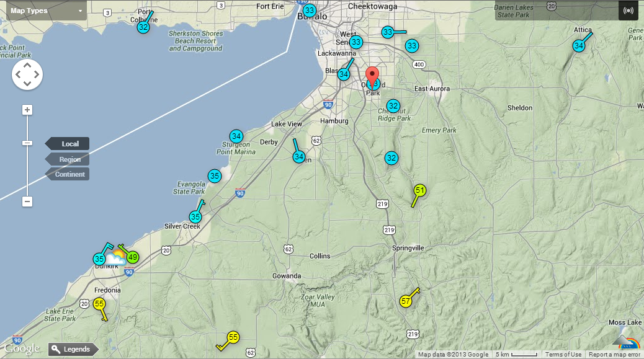
Task: Zoom out using the minus button
Action: click(27, 202)
